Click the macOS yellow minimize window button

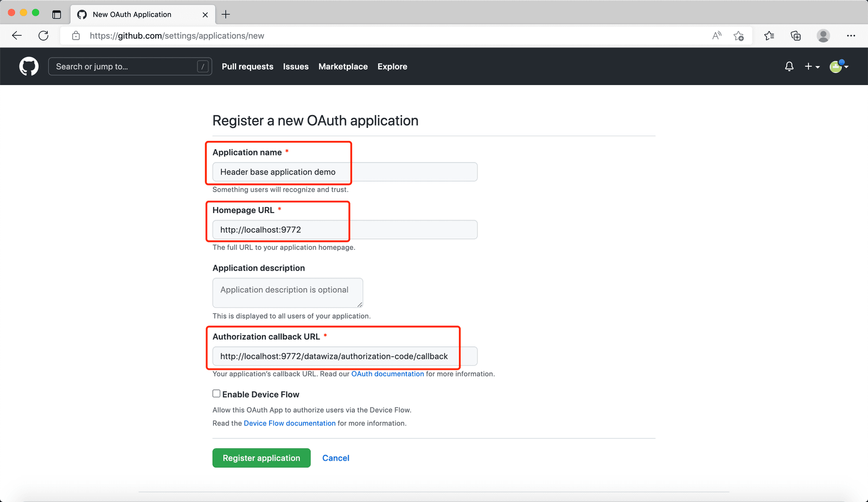[x=23, y=12]
